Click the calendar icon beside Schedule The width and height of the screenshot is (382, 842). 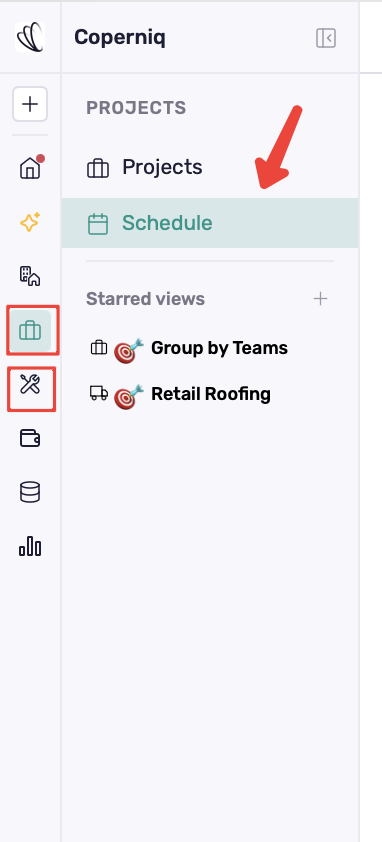(98, 223)
